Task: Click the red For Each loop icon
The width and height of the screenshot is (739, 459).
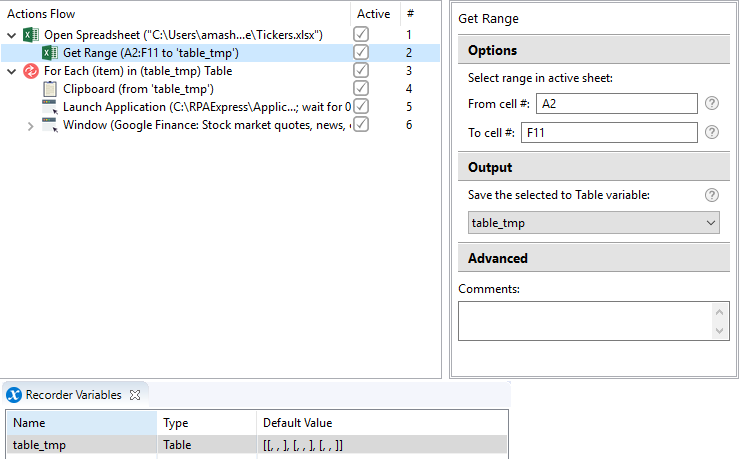Action: pos(31,71)
